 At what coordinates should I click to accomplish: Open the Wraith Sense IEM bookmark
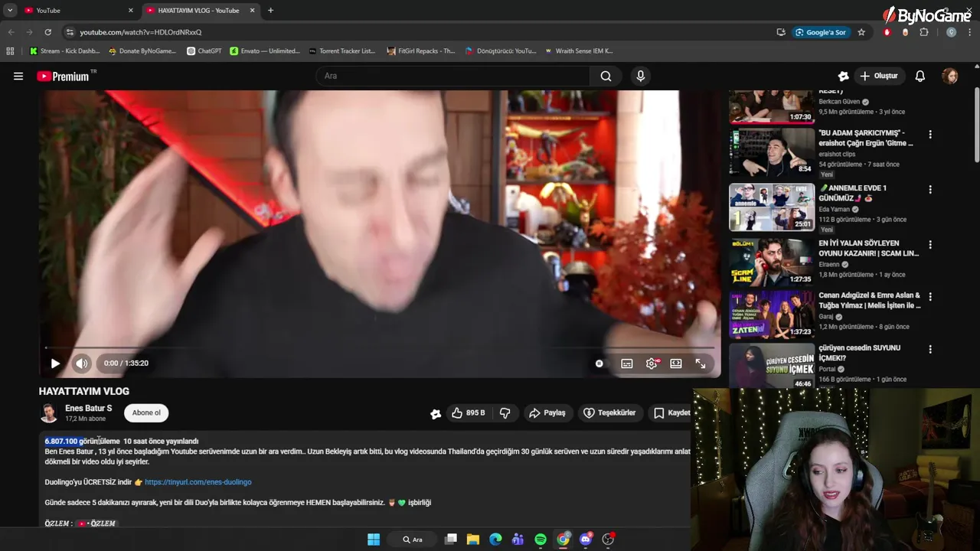click(x=579, y=51)
